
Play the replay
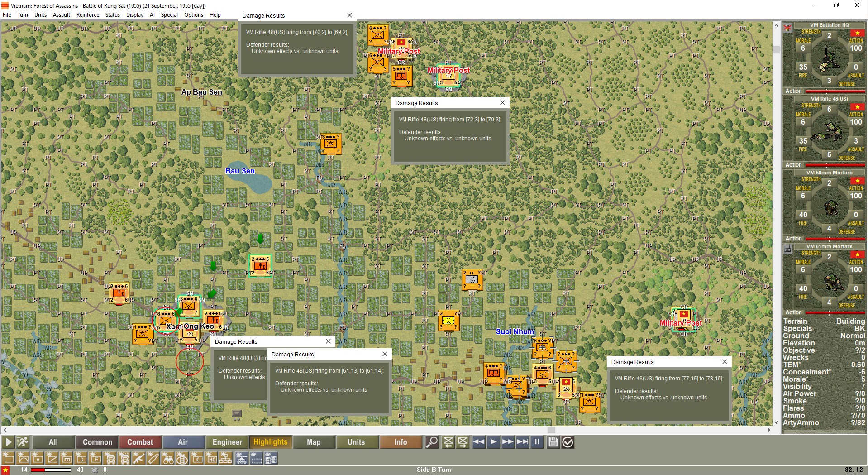click(493, 442)
